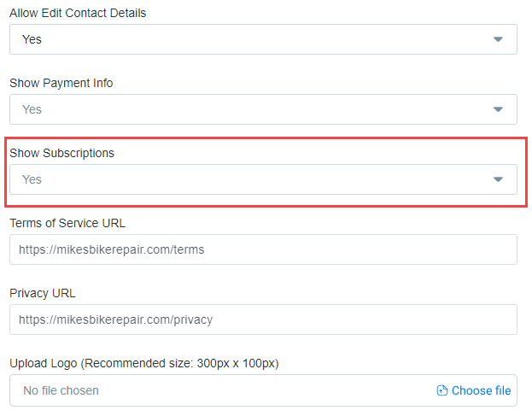Click the caret arrow in Allow Edit Contact Details

(498, 39)
